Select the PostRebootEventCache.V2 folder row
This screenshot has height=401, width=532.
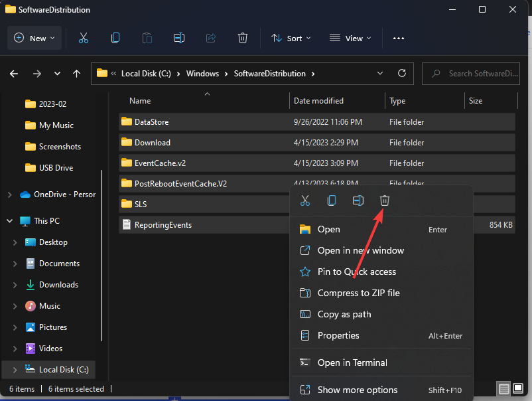(317, 184)
